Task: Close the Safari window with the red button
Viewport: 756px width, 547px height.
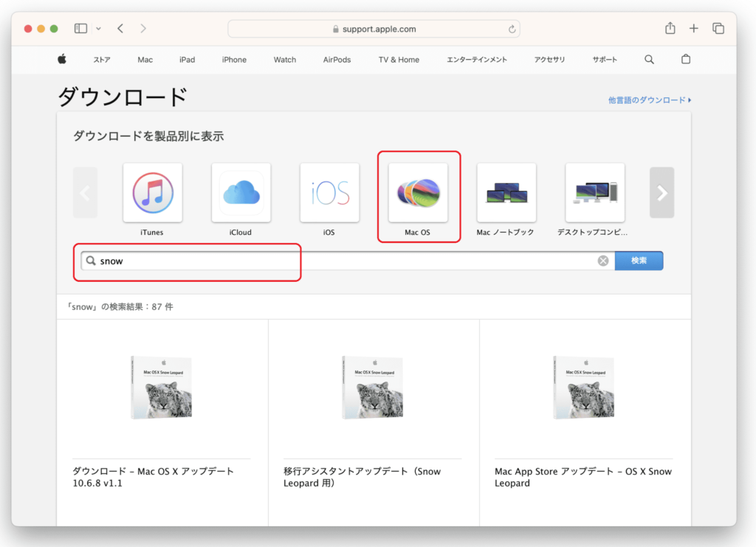Action: [28, 29]
